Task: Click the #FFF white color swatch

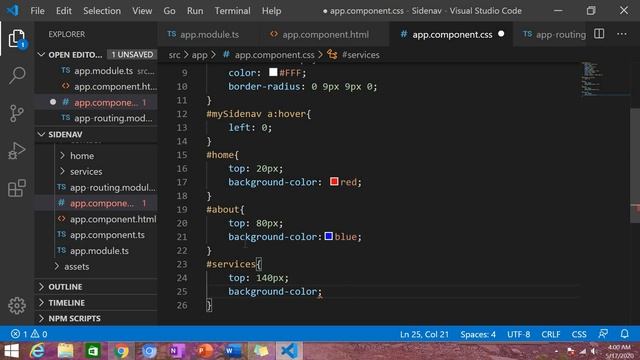Action: tap(273, 72)
